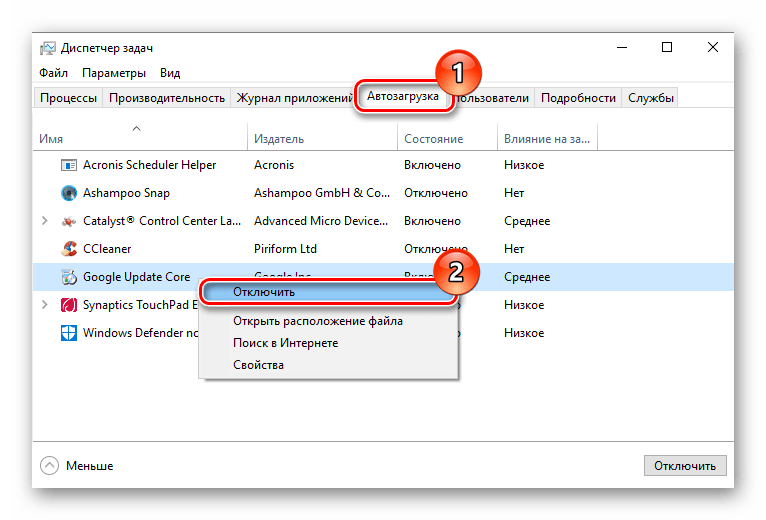The width and height of the screenshot is (766, 520).
Task: Switch to the Производительность tab
Action: (167, 98)
